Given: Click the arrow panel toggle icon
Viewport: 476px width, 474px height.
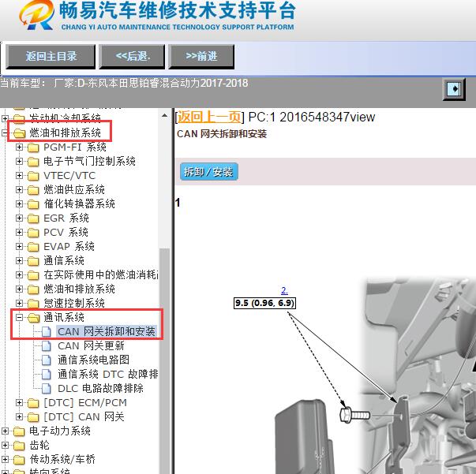Looking at the screenshot, I should (454, 89).
